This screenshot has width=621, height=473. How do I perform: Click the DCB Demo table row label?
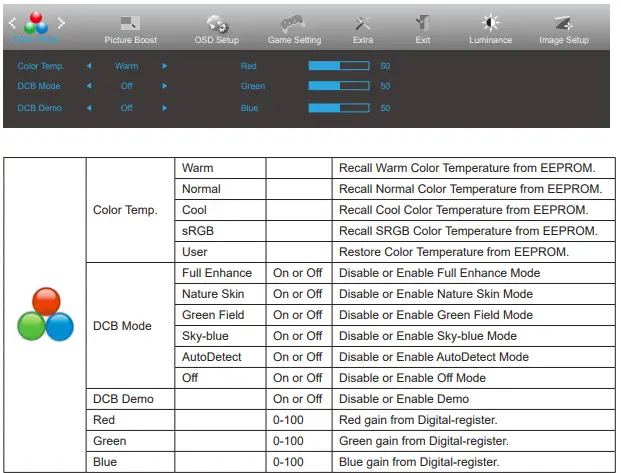(123, 399)
